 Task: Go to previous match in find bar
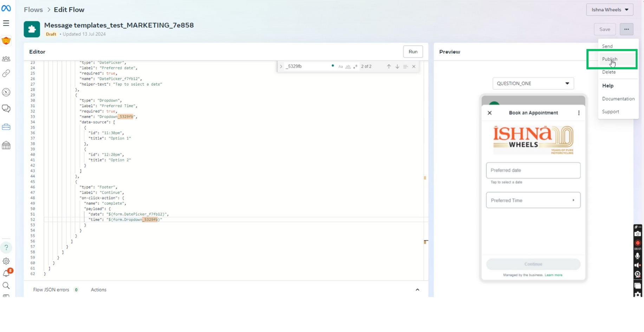389,66
